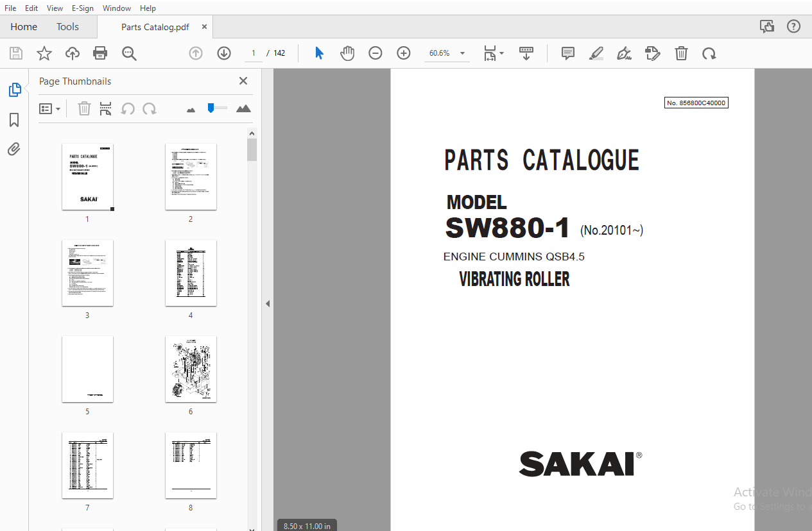Close the Page Thumbnails panel
The height and width of the screenshot is (531, 812).
243,81
